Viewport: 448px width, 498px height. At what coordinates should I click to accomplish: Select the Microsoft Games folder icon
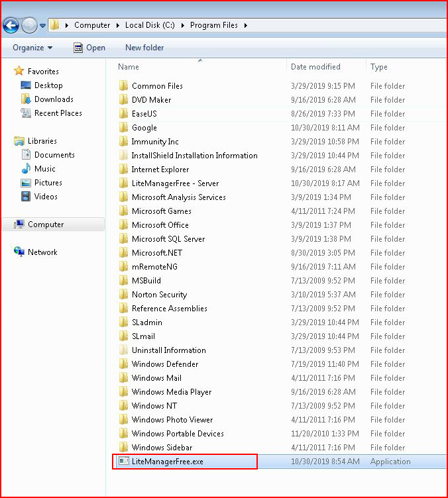coord(123,211)
